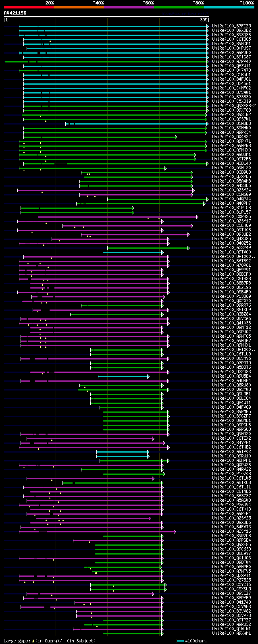The width and height of the screenshot is (258, 644).
Task: Click the UniRef100_C5Y2I6 label
Action: coord(231,584)
